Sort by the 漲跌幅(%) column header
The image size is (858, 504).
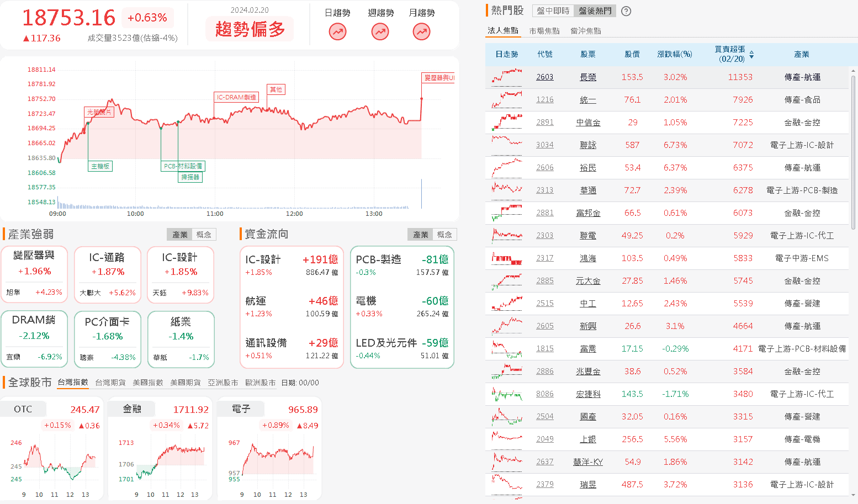tap(675, 54)
